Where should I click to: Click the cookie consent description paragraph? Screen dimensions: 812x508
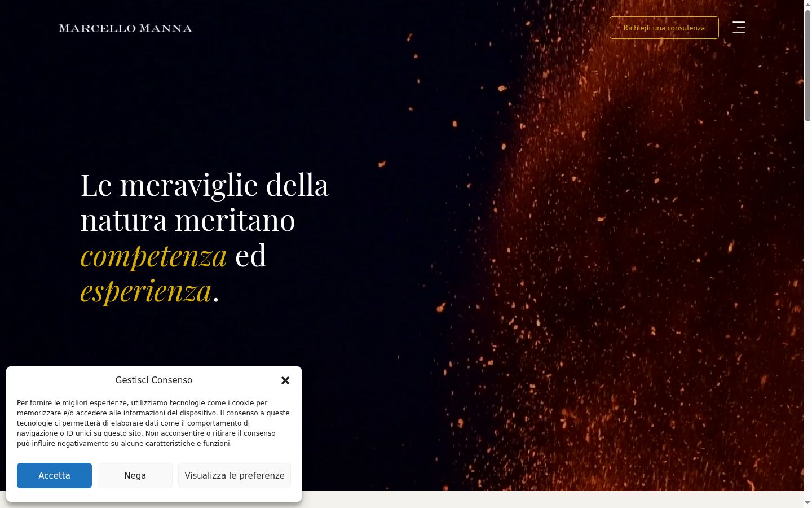pos(153,423)
